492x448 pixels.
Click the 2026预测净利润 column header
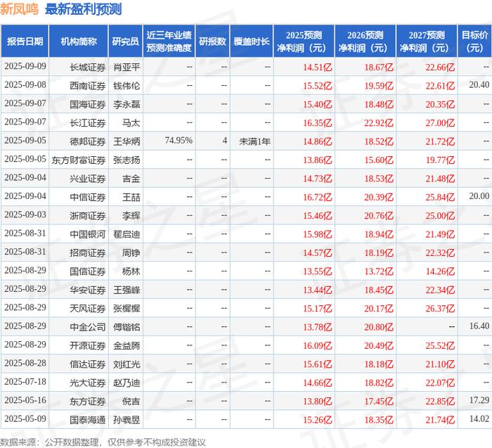[365, 41]
